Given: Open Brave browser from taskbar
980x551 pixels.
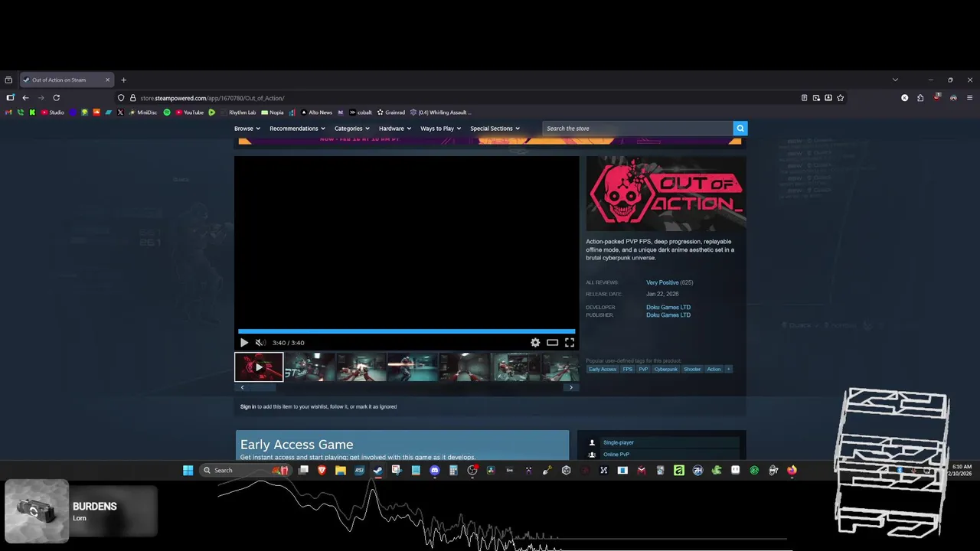Looking at the screenshot, I should 322,471.
